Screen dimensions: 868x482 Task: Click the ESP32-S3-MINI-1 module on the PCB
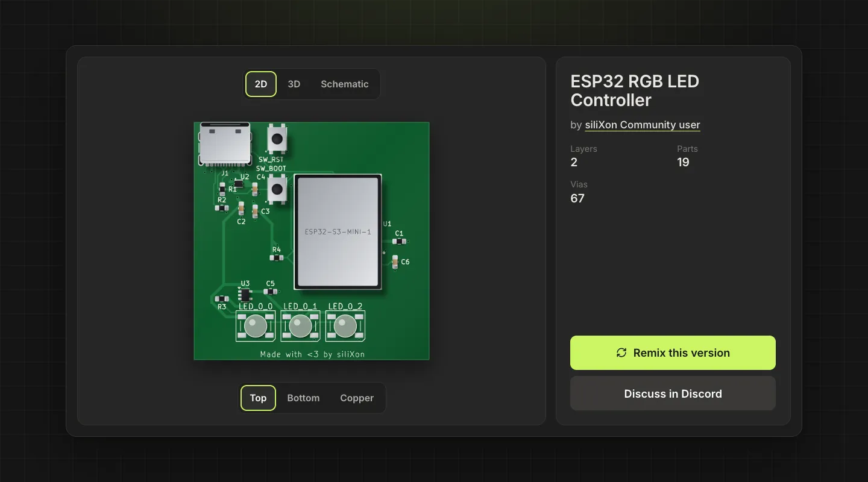(x=338, y=232)
